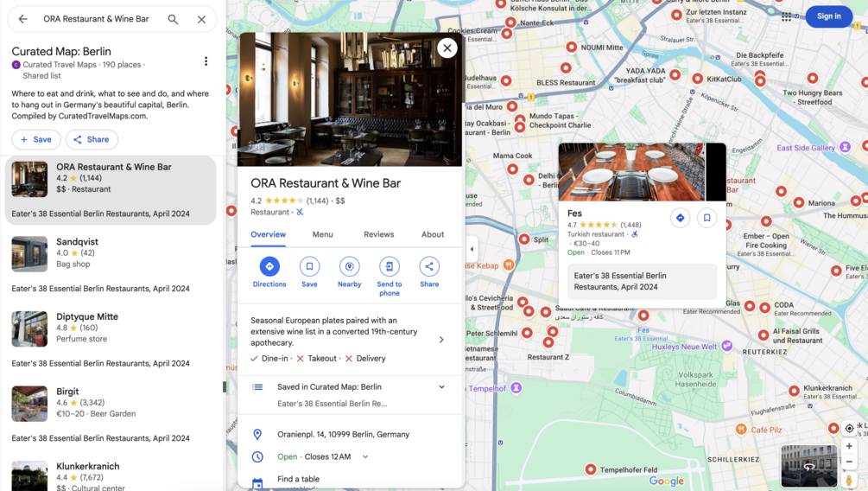Click the Birgit list thumbnail
This screenshot has height=491, width=868.
[29, 404]
